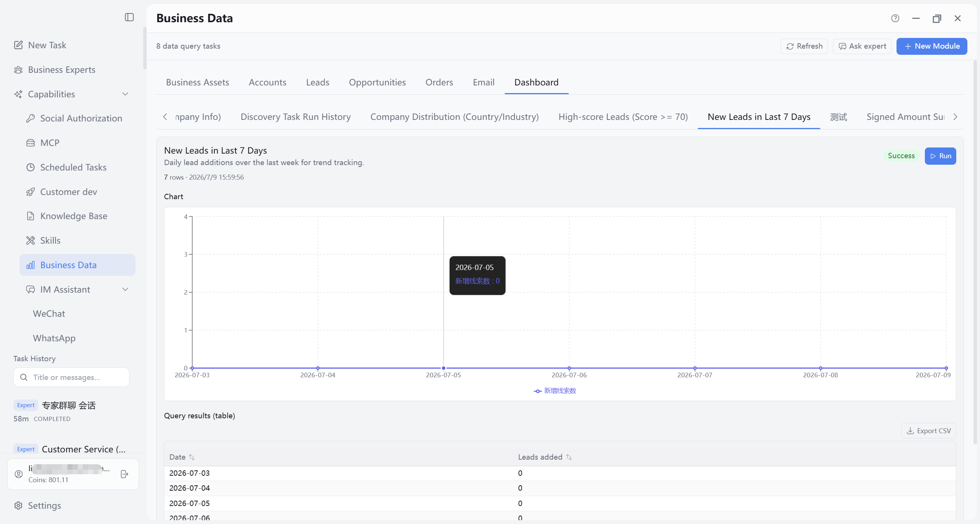Click the user avatar icon
The image size is (980, 524).
[19, 474]
